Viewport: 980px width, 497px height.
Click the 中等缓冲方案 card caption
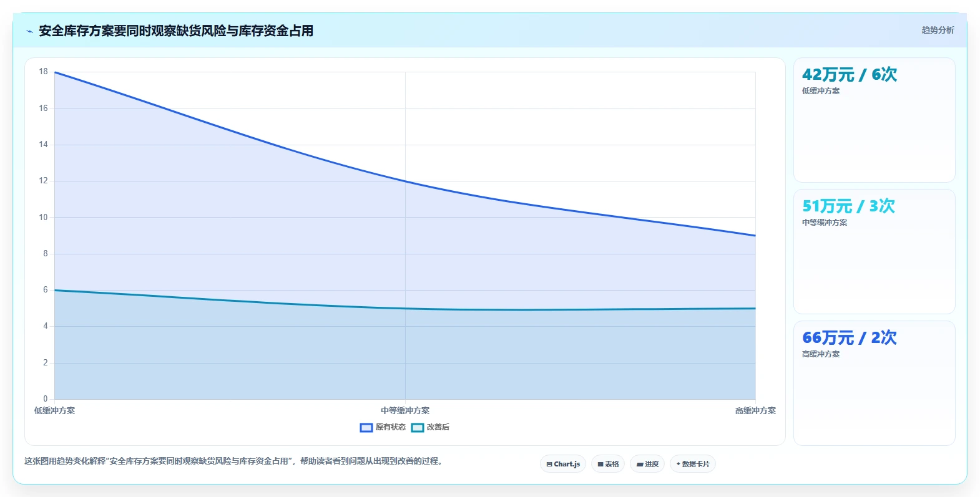[x=825, y=223]
